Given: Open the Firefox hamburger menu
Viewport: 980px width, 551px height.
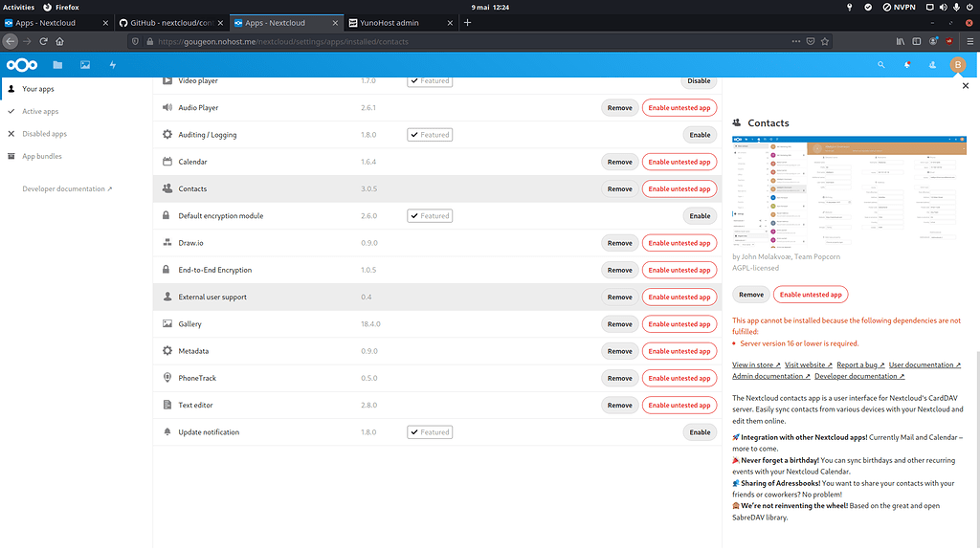Looking at the screenshot, I should coord(969,41).
